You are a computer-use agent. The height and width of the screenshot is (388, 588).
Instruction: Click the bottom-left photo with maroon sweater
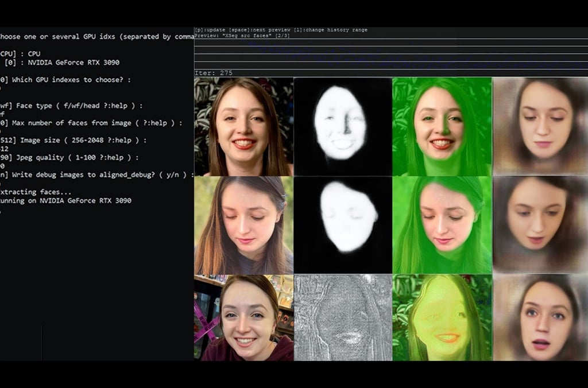point(243,317)
